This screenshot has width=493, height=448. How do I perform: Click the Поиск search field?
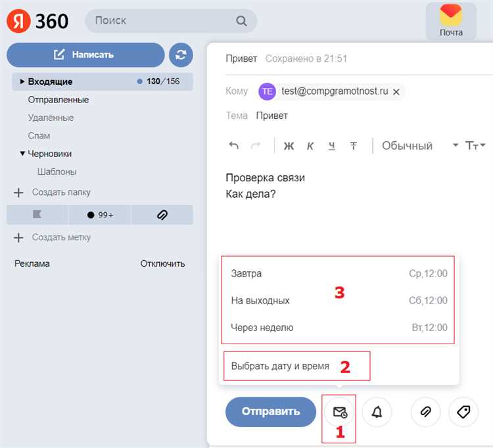click(171, 21)
